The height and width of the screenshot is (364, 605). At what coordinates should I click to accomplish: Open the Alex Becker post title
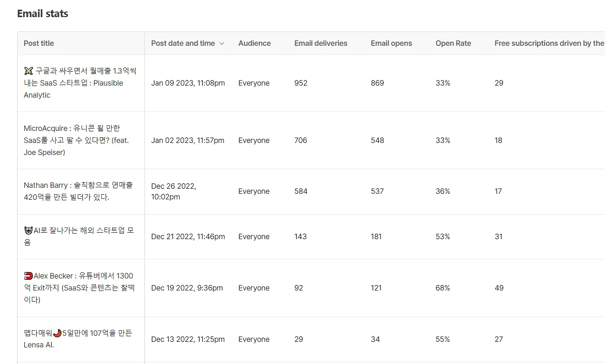pos(79,288)
